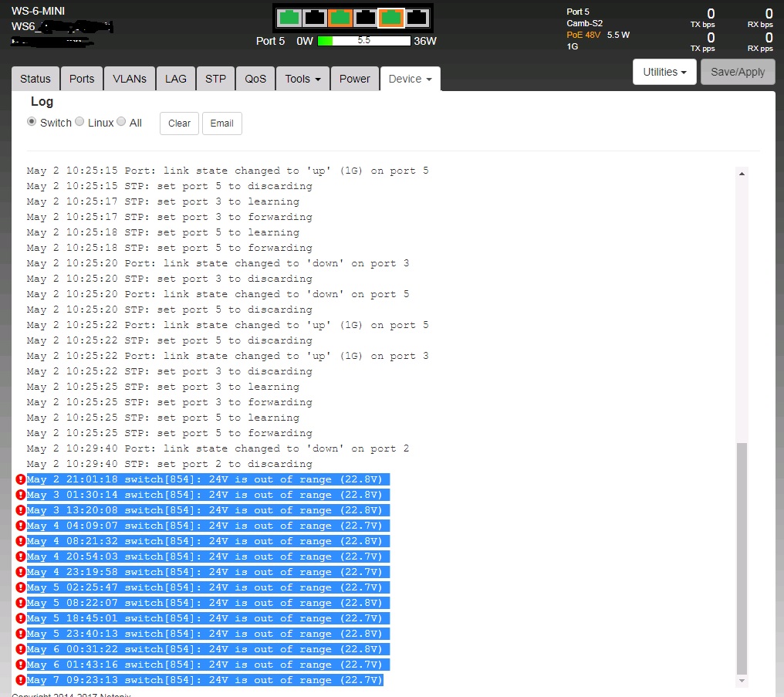Clear the log with Clear button

[179, 123]
